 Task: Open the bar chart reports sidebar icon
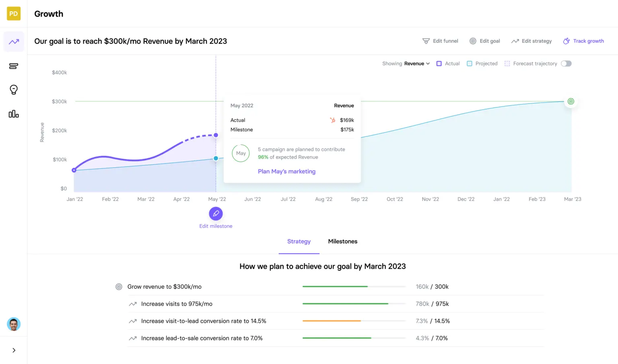click(13, 114)
